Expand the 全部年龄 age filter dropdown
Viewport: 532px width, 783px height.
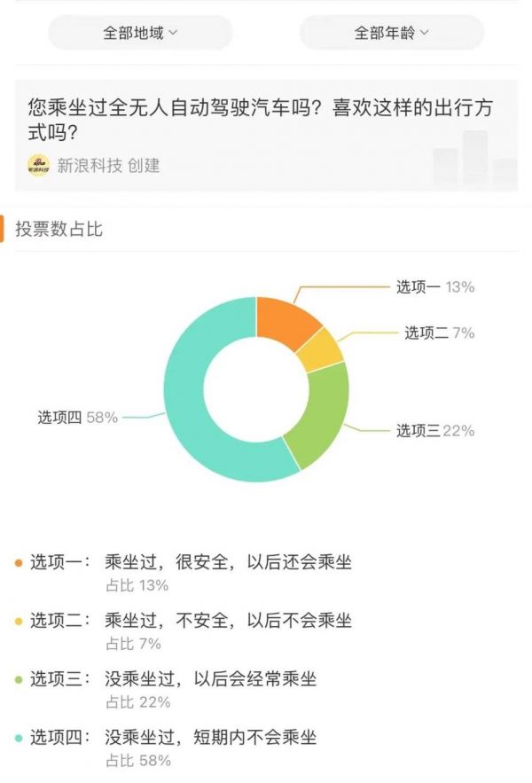391,34
